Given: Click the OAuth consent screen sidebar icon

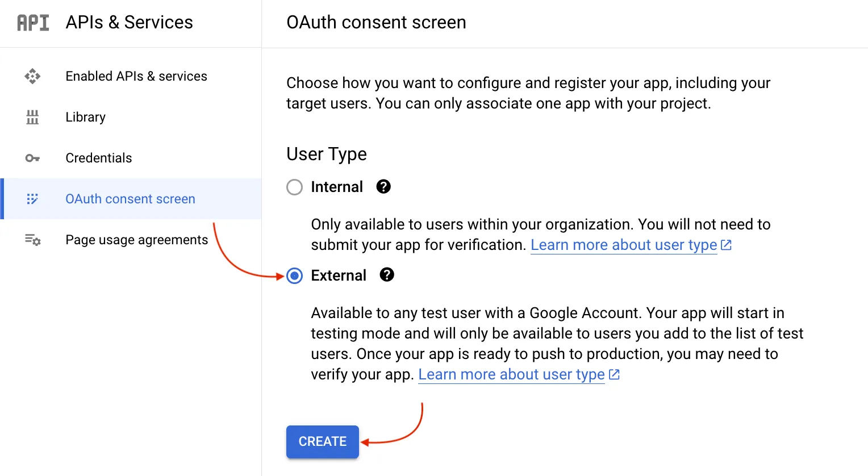Looking at the screenshot, I should (x=32, y=199).
